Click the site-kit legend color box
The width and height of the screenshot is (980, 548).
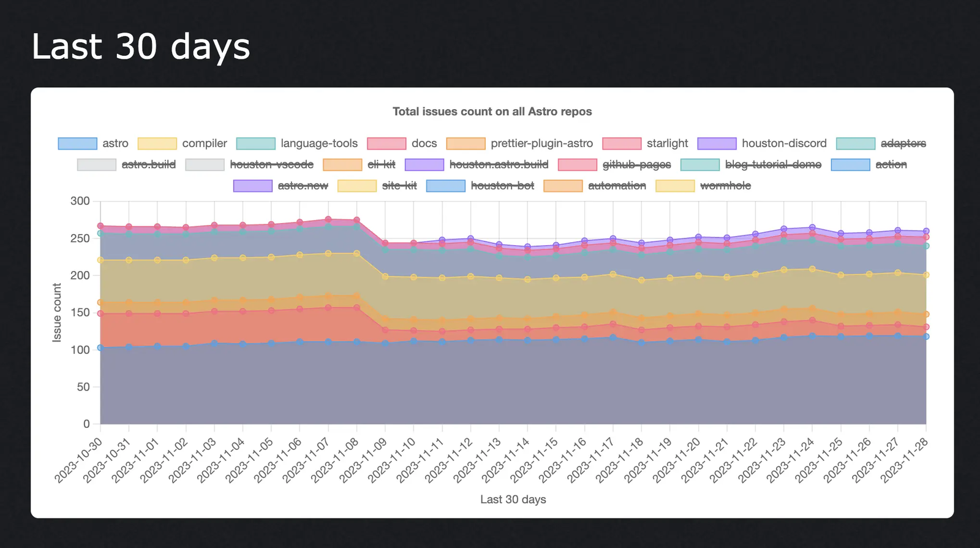pos(357,186)
